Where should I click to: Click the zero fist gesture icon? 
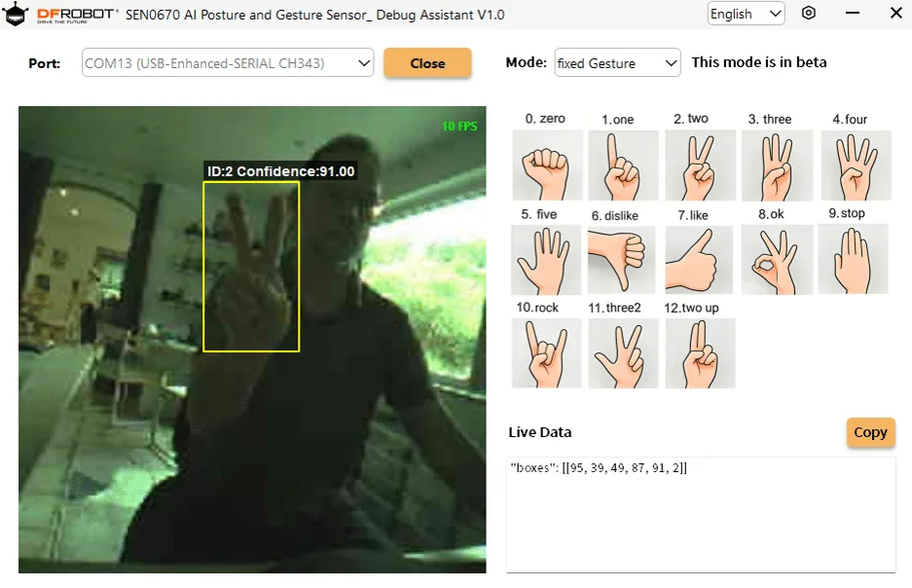(547, 165)
